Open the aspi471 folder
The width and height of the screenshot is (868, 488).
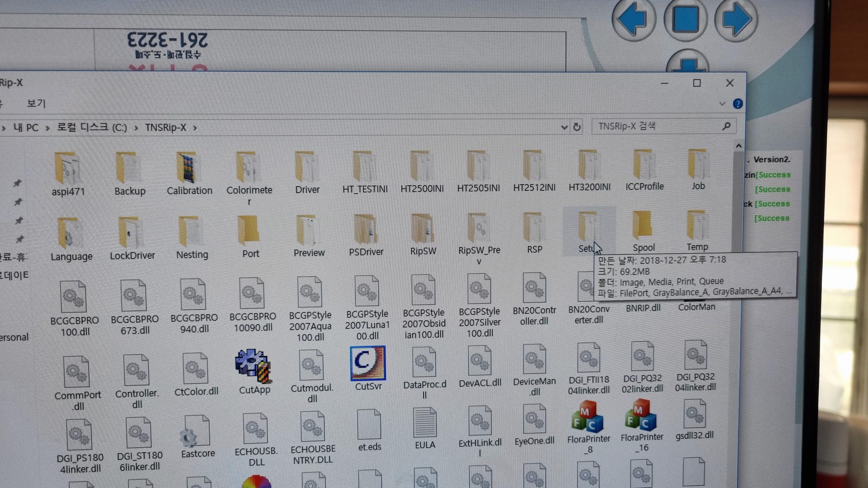(x=68, y=174)
